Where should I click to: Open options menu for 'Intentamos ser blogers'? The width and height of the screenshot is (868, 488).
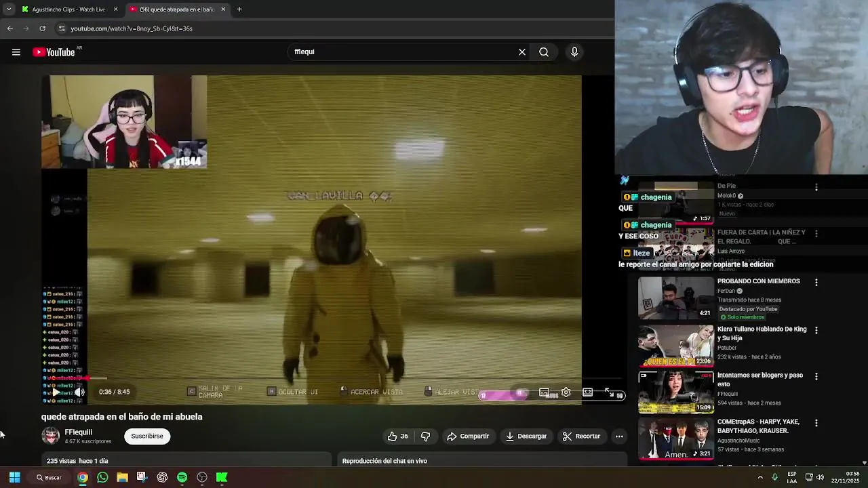(816, 376)
